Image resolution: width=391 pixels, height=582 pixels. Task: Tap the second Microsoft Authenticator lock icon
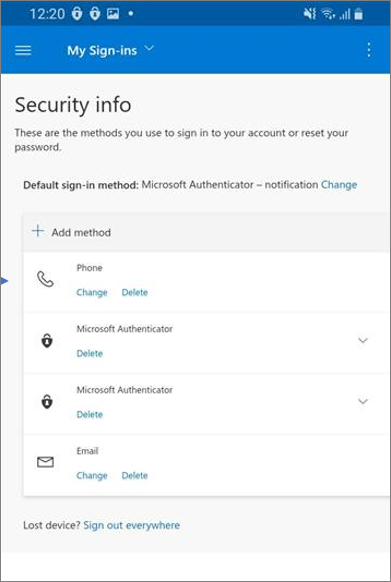(x=47, y=402)
